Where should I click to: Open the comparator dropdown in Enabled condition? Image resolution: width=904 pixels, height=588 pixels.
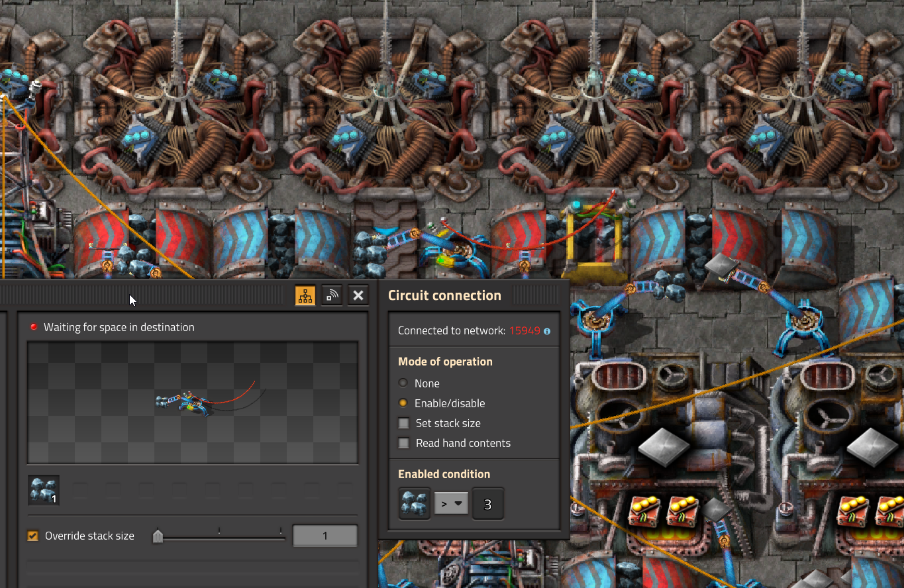point(451,504)
